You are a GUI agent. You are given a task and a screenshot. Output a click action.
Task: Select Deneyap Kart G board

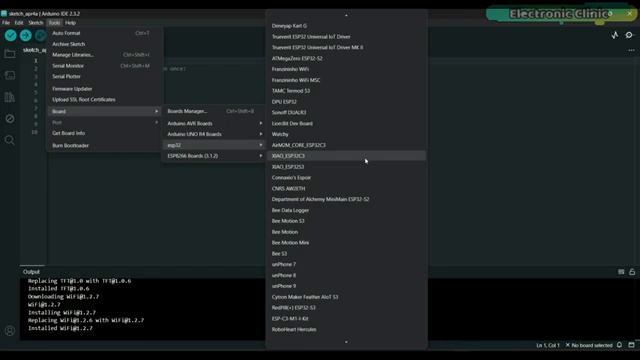[347, 26]
